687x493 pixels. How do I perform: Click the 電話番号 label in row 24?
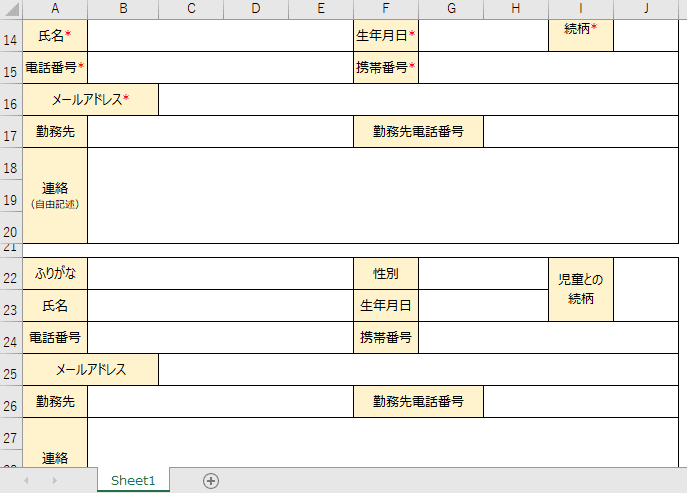coord(55,337)
